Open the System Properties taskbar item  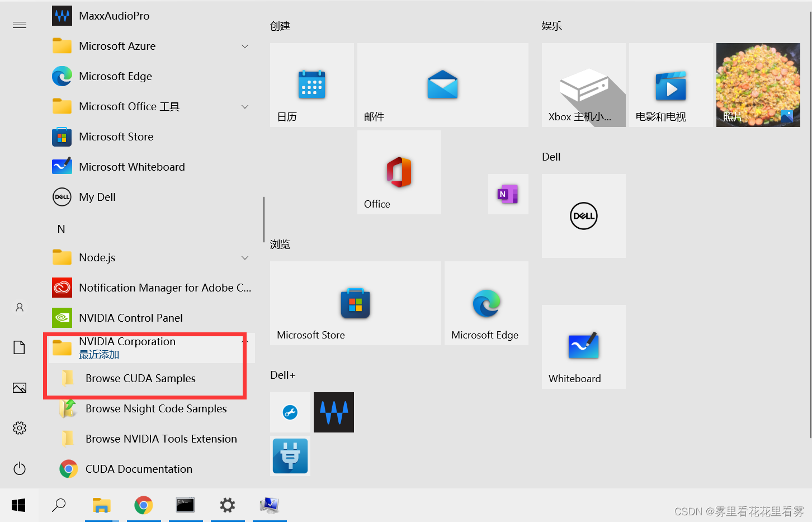click(270, 505)
